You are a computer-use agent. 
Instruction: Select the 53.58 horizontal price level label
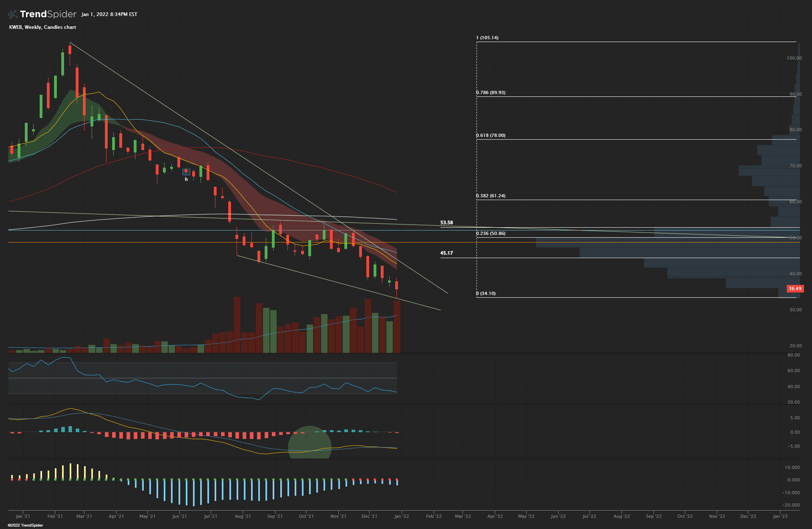click(446, 222)
